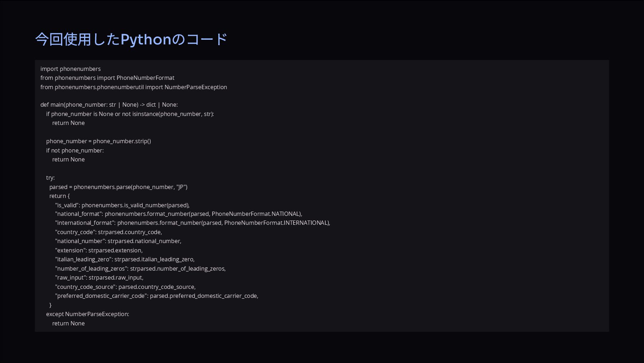The width and height of the screenshot is (644, 363).
Task: Click the "raw_input" entry line
Action: (x=99, y=277)
